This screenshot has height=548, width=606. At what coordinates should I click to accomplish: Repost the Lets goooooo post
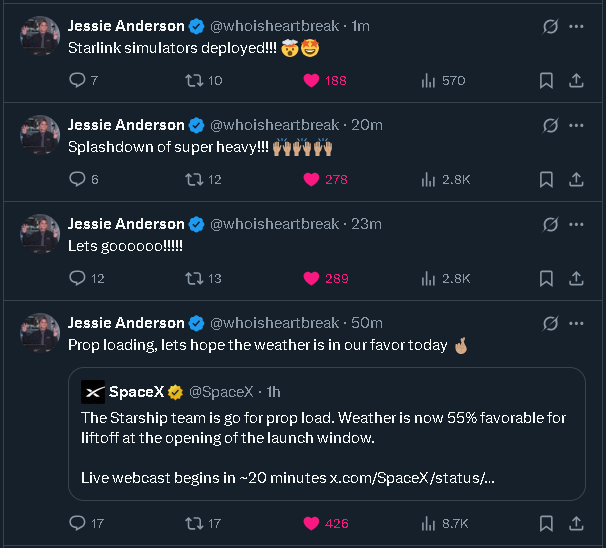click(x=196, y=278)
